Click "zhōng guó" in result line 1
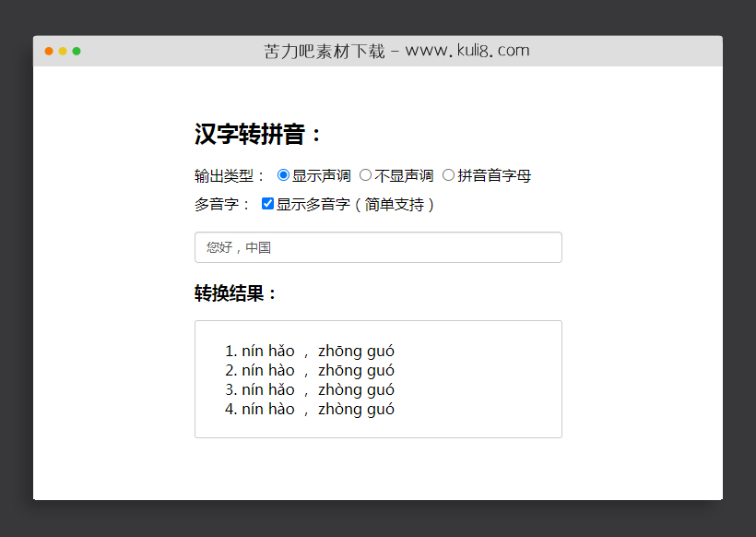 pos(356,351)
